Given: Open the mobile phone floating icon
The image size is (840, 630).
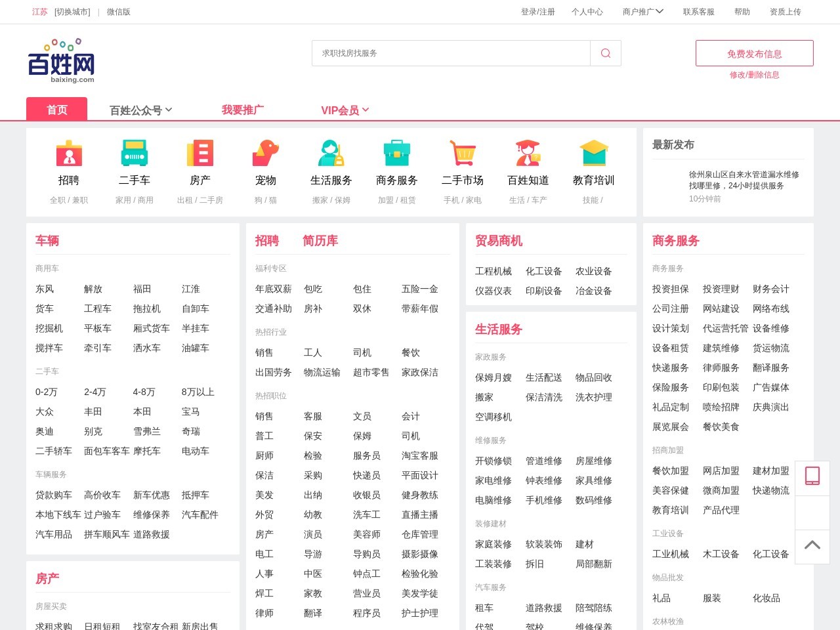Looking at the screenshot, I should pyautogui.click(x=812, y=475).
